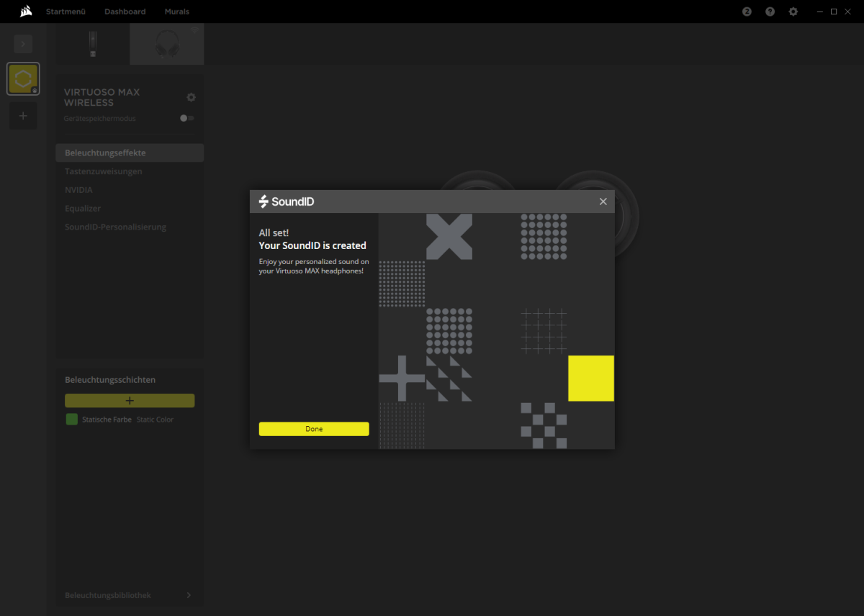Open iCUE settings gear in title bar
This screenshot has width=864, height=616.
click(793, 12)
